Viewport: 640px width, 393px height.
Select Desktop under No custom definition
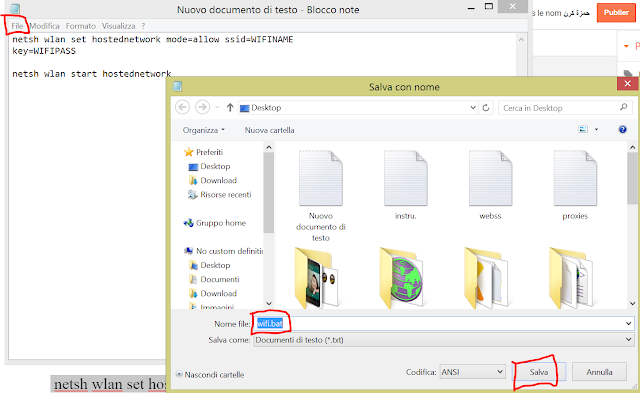210,265
